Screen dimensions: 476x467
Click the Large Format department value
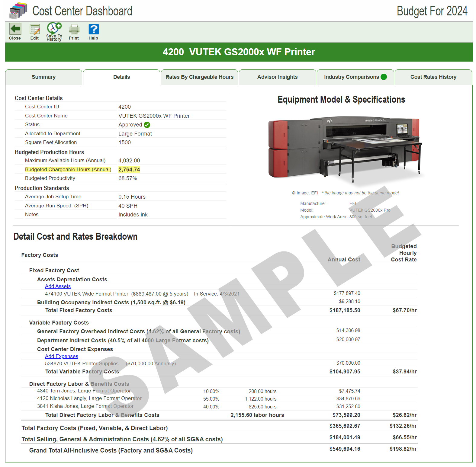[x=135, y=134]
